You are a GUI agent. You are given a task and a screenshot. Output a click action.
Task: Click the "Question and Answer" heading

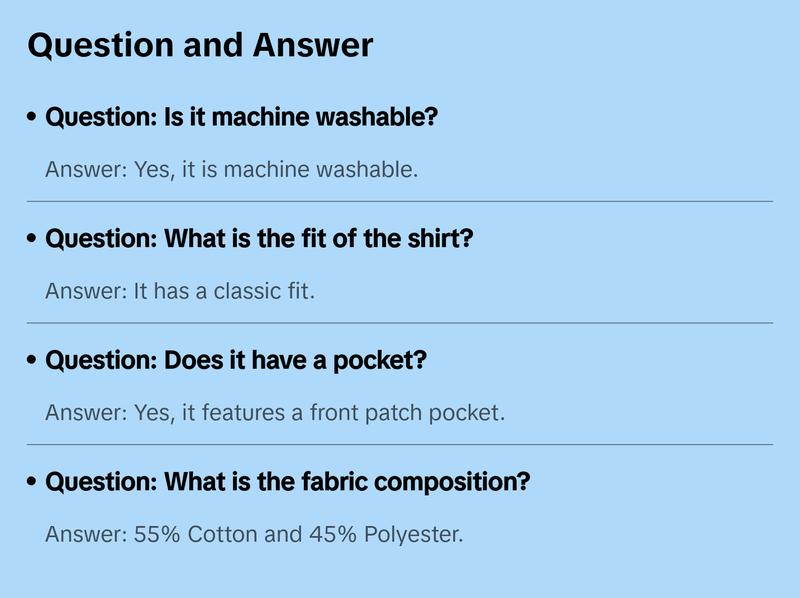[x=200, y=45]
